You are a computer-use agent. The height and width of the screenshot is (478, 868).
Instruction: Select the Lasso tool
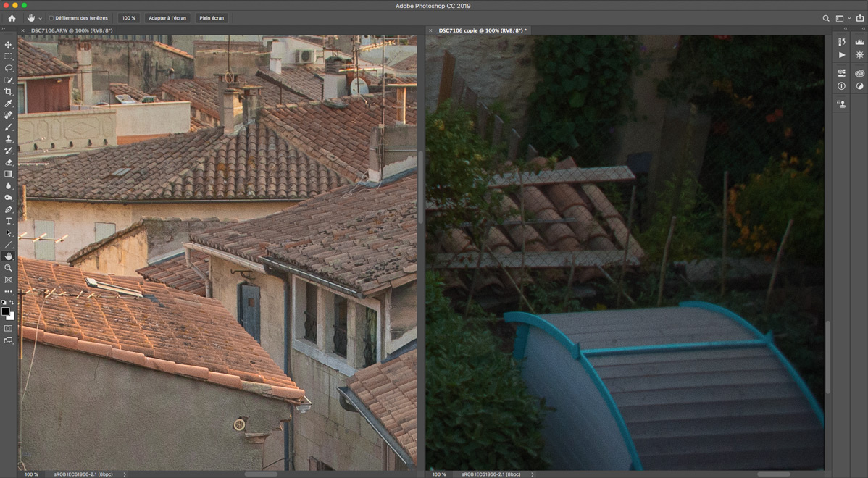click(x=9, y=68)
